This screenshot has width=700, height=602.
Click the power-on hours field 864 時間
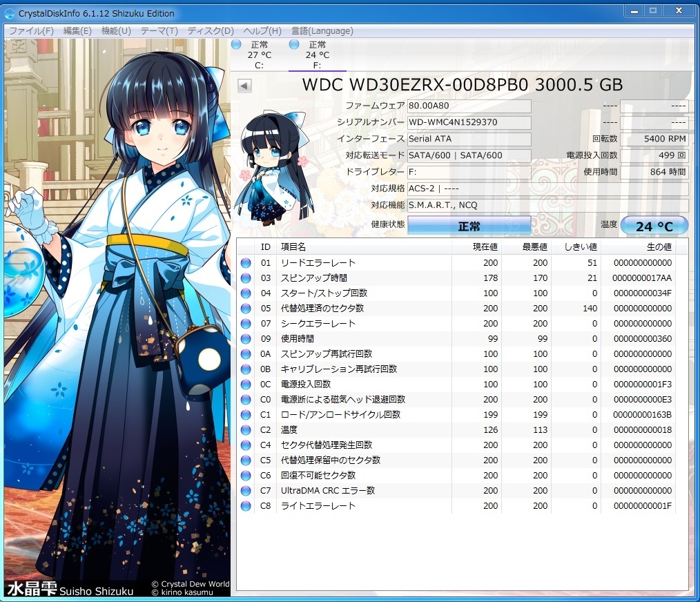654,172
